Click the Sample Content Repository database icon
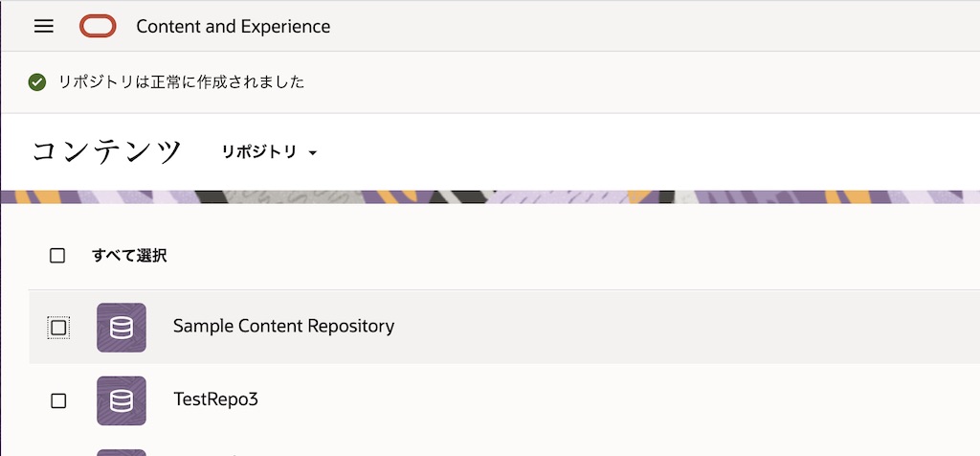The height and width of the screenshot is (456, 980). click(x=122, y=328)
